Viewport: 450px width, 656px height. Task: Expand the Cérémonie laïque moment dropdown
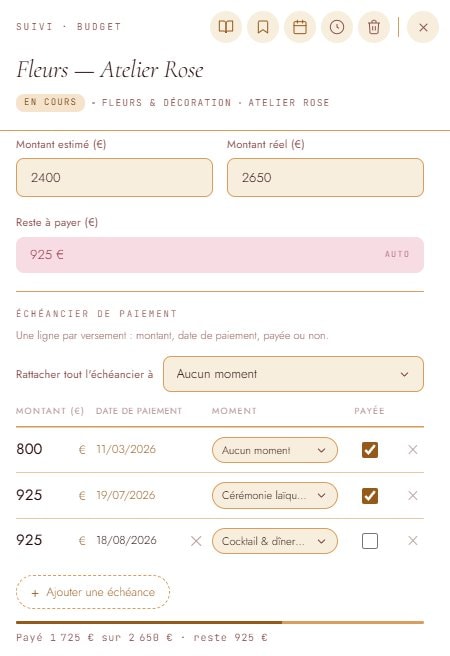click(x=275, y=495)
